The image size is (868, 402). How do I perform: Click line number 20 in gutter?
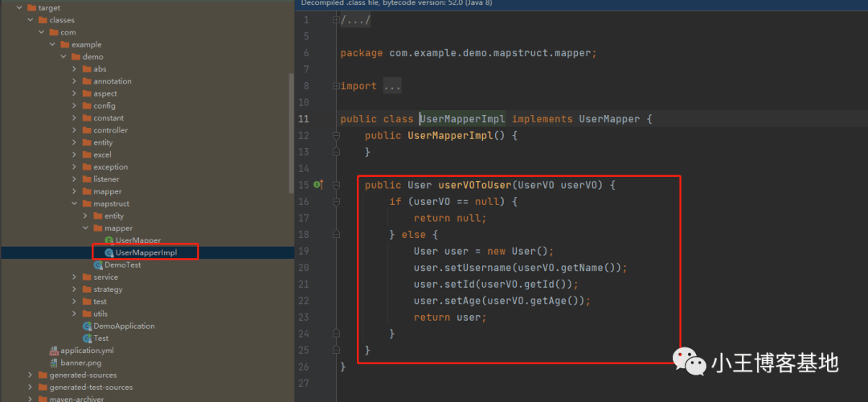point(303,268)
